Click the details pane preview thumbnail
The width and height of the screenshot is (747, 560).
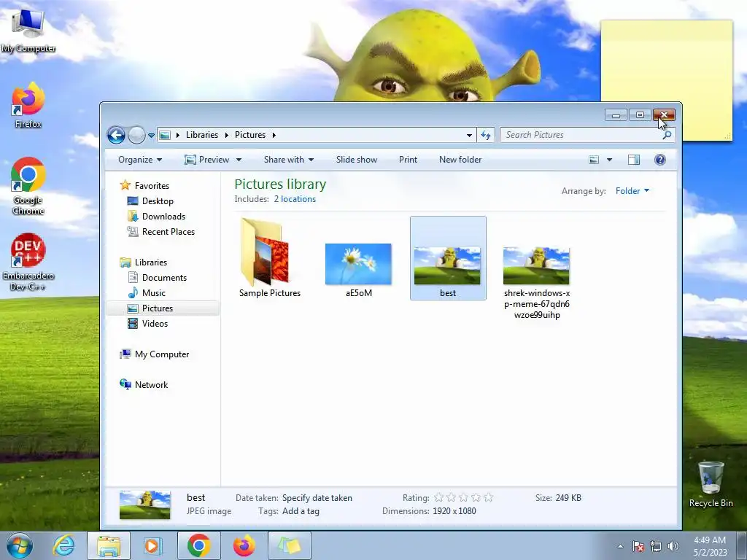pos(145,505)
